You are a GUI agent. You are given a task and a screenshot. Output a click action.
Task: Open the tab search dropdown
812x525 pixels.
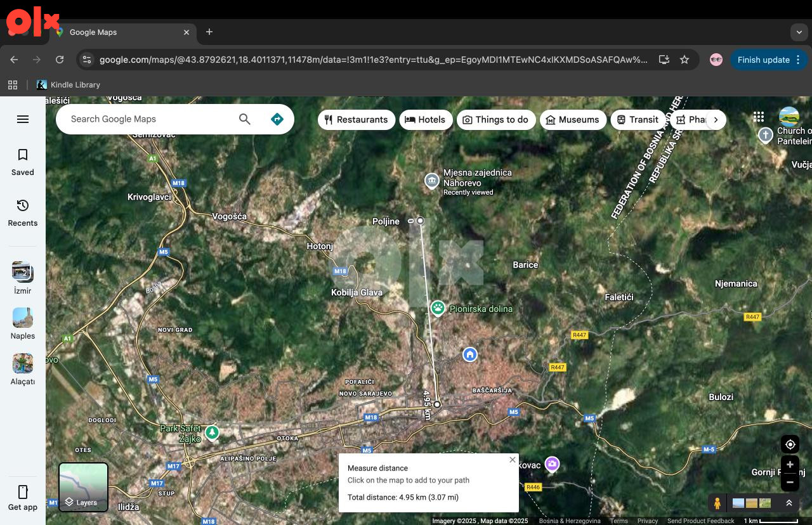tap(799, 32)
